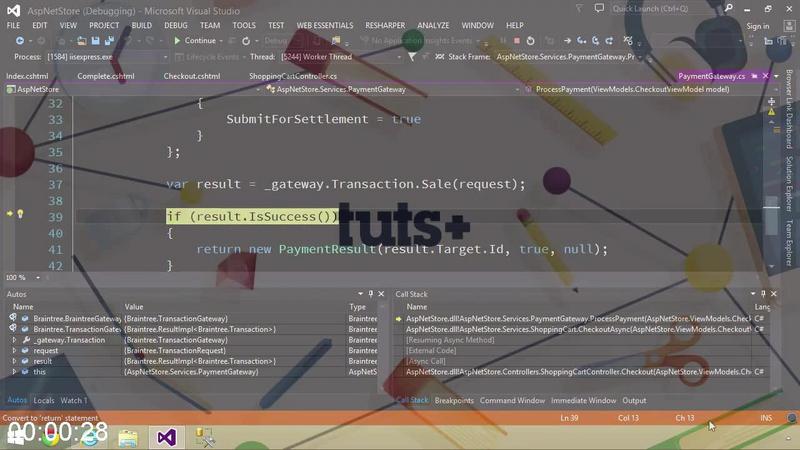Open the AspNetStore project scope dropdown
Screen dimensions: 800x450
coord(258,89)
